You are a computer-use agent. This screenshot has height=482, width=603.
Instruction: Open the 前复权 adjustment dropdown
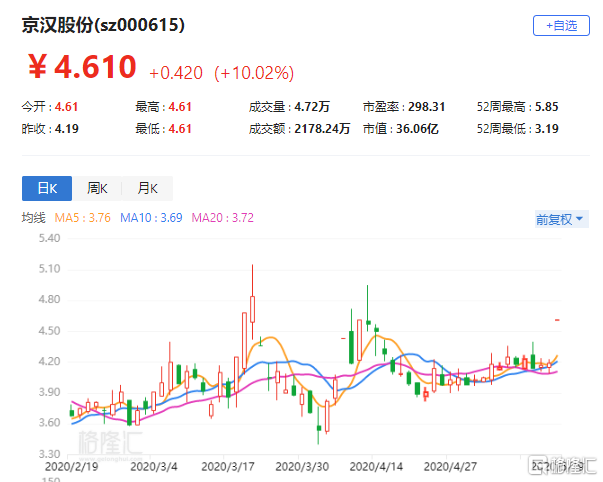point(561,220)
